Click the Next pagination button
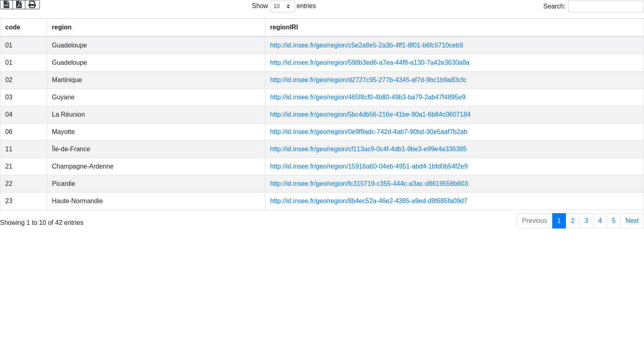This screenshot has height=362, width=644. tap(632, 221)
